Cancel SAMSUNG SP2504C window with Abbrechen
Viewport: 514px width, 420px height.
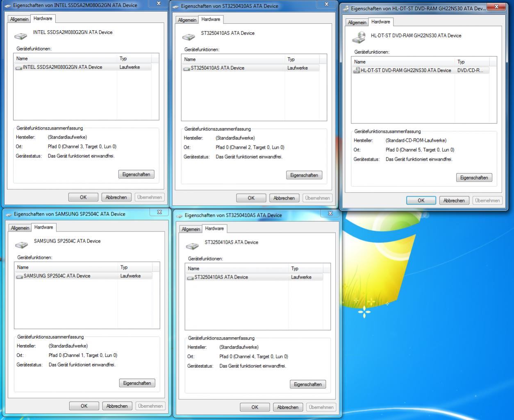117,406
